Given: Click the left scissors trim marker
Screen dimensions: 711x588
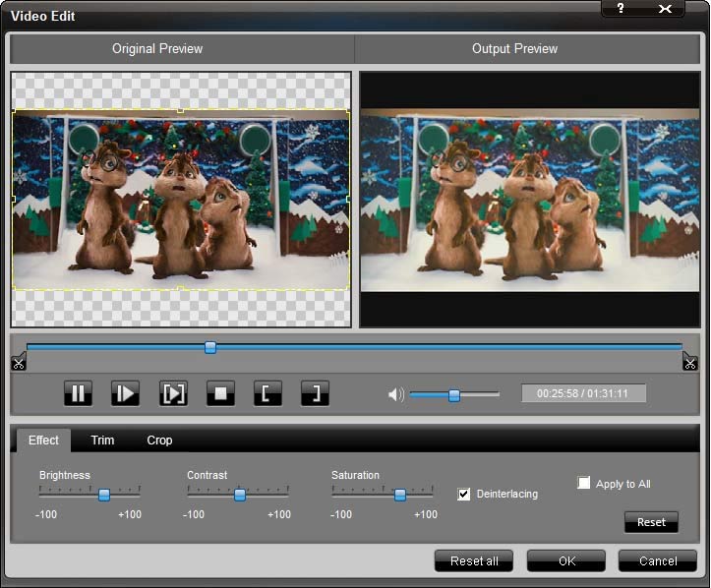Looking at the screenshot, I should tap(18, 362).
